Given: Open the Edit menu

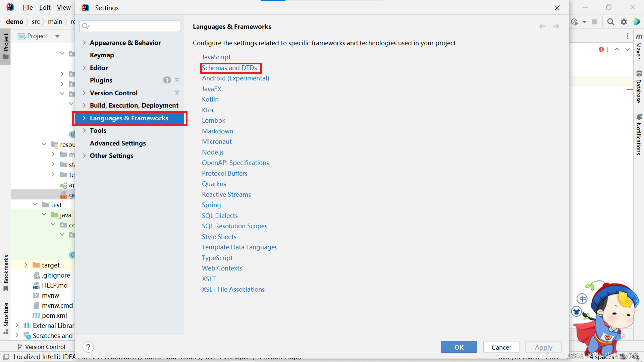Looking at the screenshot, I should (45, 7).
